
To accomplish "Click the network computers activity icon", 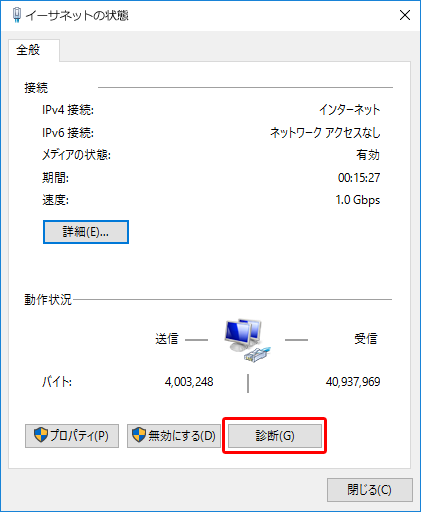I will [x=247, y=340].
